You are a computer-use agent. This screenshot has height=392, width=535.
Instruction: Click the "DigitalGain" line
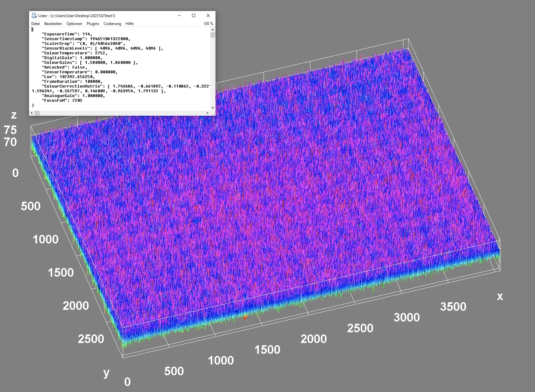pyautogui.click(x=72, y=58)
